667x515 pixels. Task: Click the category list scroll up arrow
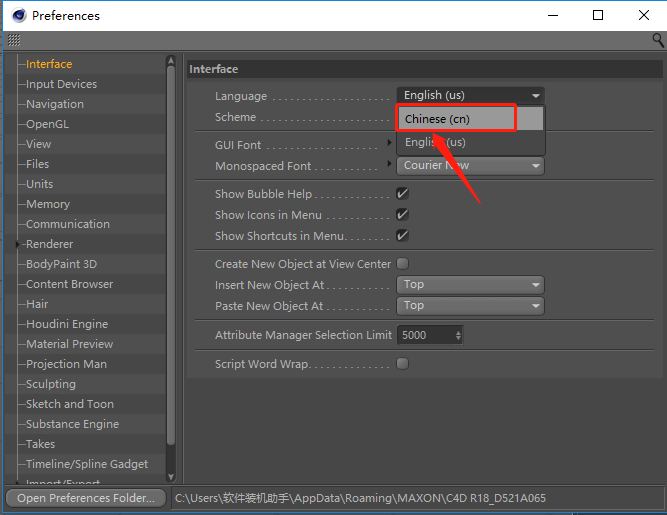point(171,61)
